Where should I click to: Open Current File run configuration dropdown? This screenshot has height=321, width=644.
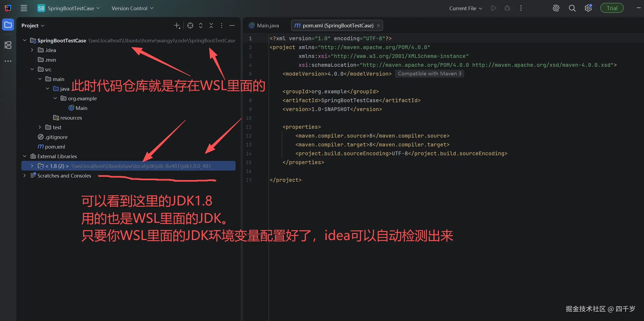point(466,8)
